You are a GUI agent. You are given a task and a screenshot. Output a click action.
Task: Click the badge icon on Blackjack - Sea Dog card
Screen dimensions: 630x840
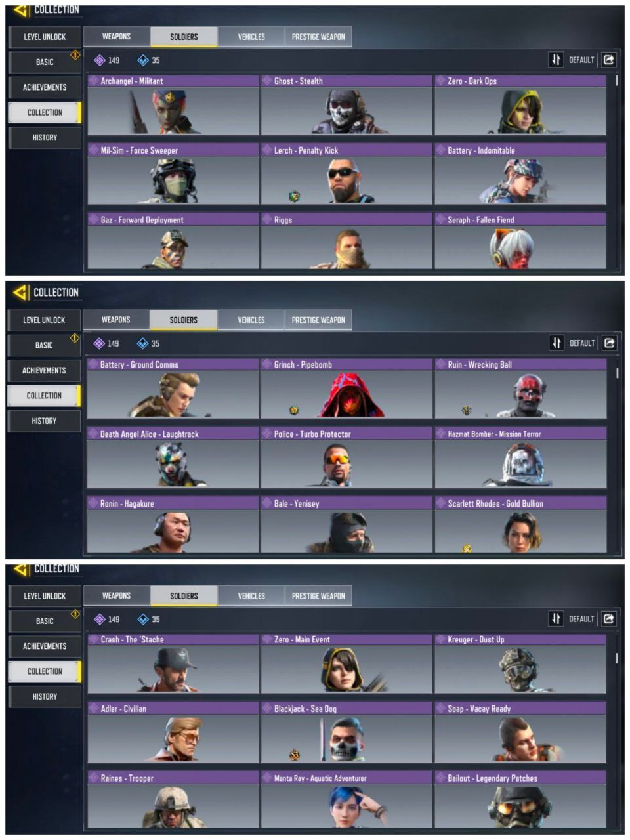pyautogui.click(x=295, y=755)
